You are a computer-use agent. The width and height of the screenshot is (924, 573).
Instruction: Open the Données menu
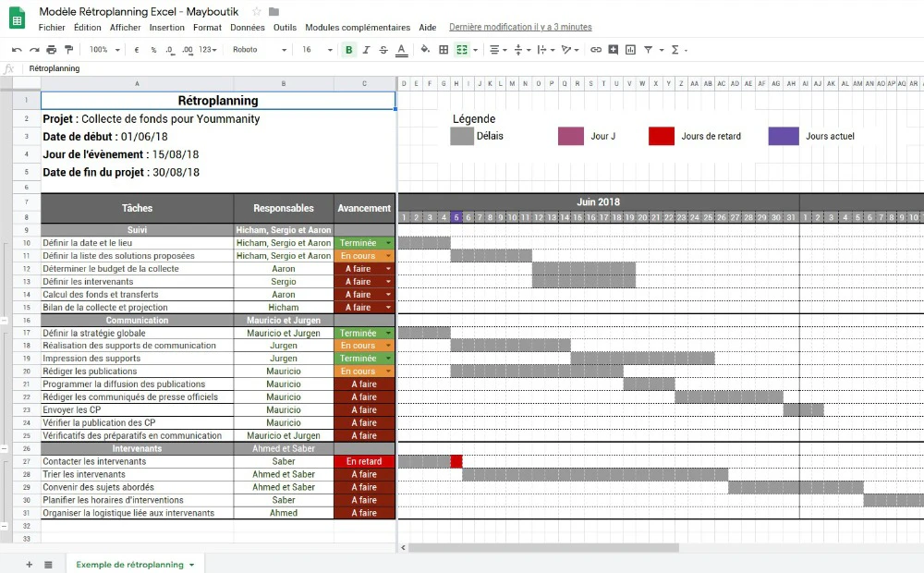248,27
